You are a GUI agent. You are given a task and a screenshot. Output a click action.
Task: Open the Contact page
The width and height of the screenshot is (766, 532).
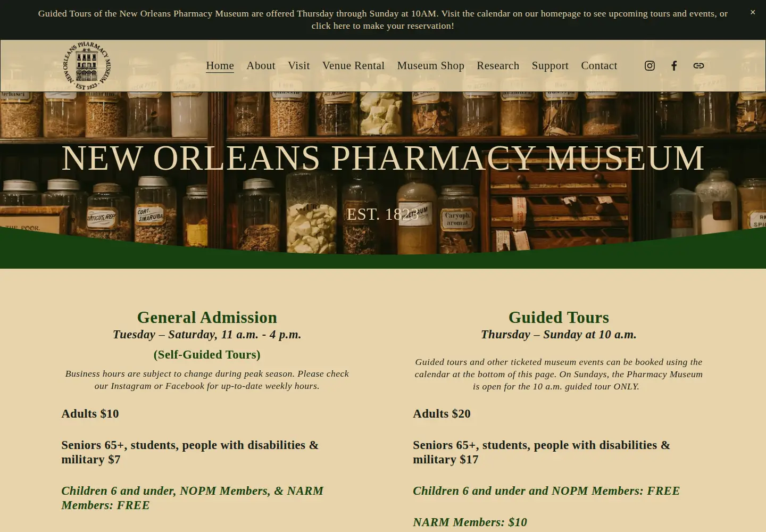coord(599,65)
